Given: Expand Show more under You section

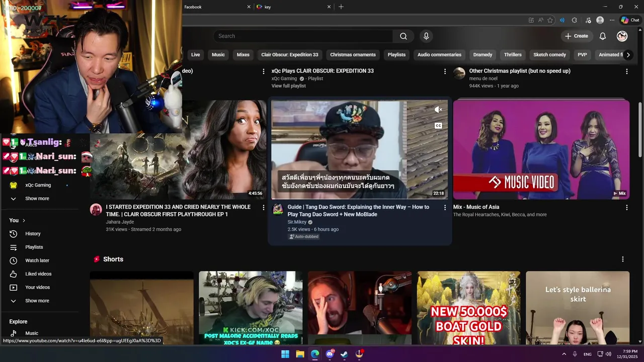Looking at the screenshot, I should tap(37, 301).
